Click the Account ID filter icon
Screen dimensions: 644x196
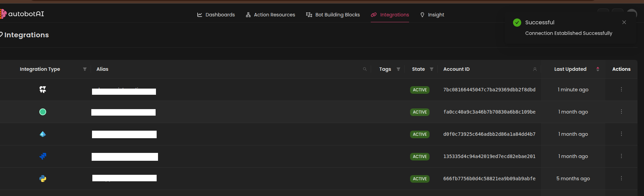535,69
